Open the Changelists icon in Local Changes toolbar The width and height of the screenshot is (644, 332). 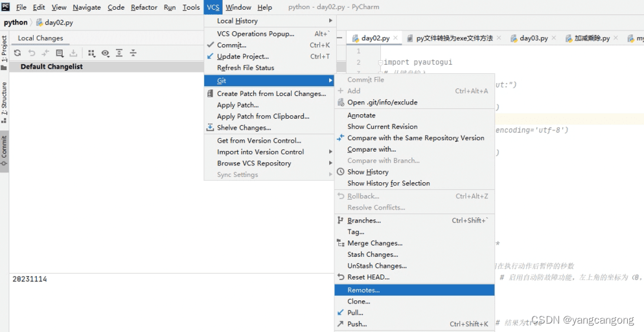tap(60, 53)
